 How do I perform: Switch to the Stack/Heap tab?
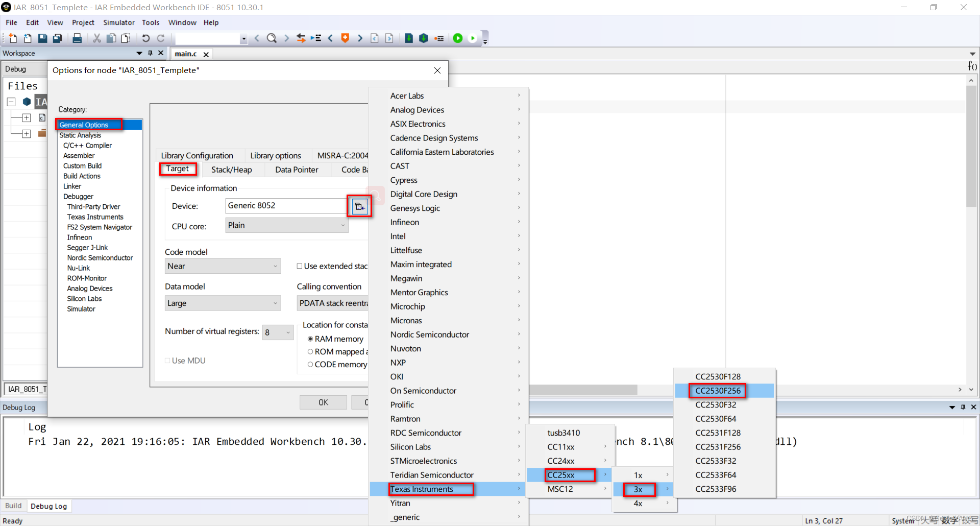232,170
